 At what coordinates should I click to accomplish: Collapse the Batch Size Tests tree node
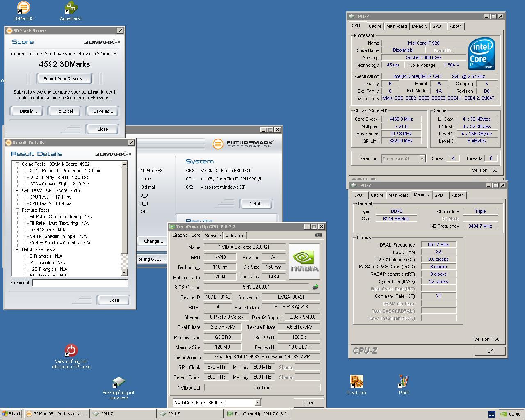pyautogui.click(x=18, y=249)
